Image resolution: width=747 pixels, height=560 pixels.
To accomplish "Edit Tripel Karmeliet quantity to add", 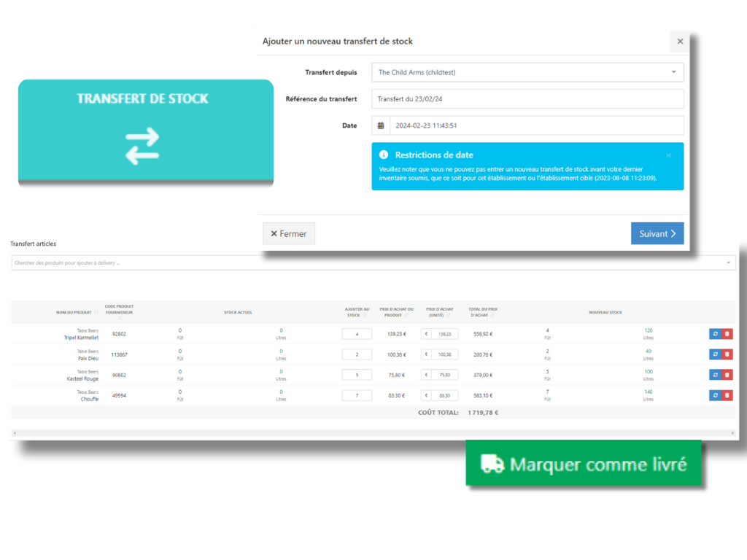I will 357,334.
